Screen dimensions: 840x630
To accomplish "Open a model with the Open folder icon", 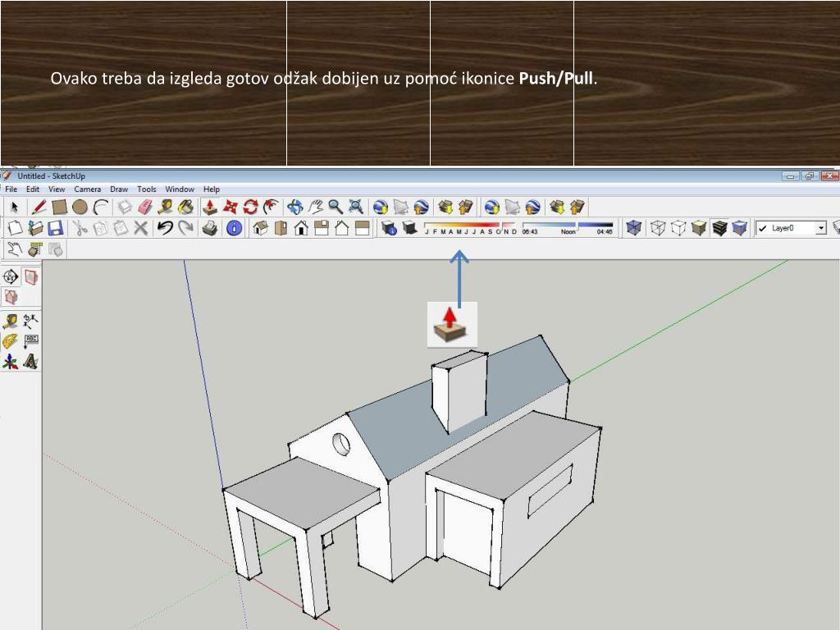I will (x=35, y=228).
